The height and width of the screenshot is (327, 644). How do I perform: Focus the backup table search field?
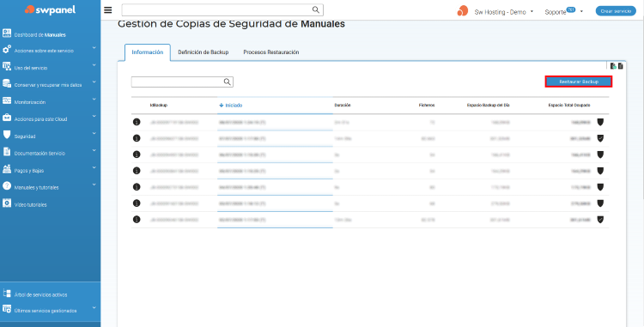click(182, 82)
